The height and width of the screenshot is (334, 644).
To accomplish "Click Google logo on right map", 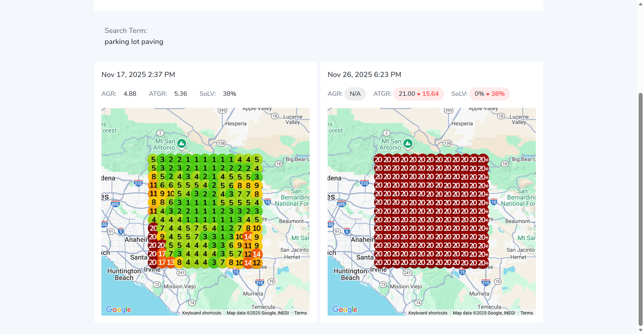I will (344, 309).
